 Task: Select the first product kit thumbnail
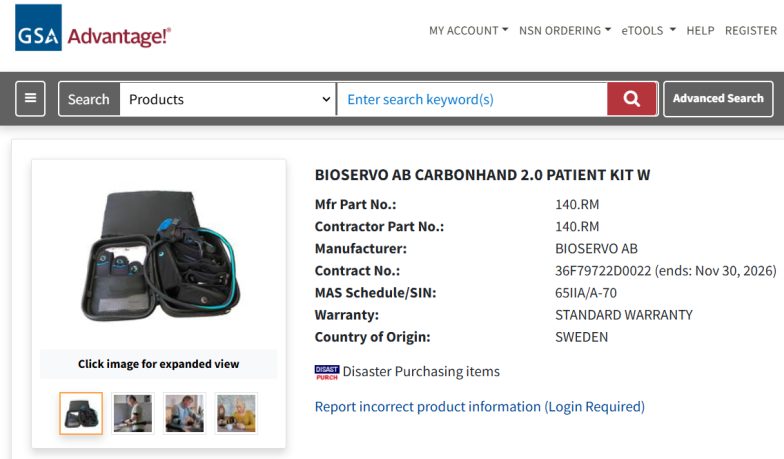click(81, 413)
